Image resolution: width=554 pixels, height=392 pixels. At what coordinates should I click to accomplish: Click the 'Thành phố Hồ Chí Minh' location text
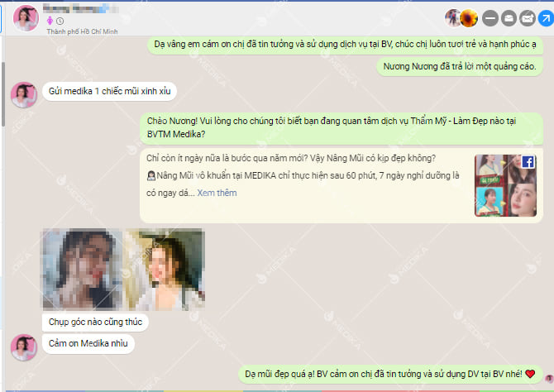click(x=80, y=31)
